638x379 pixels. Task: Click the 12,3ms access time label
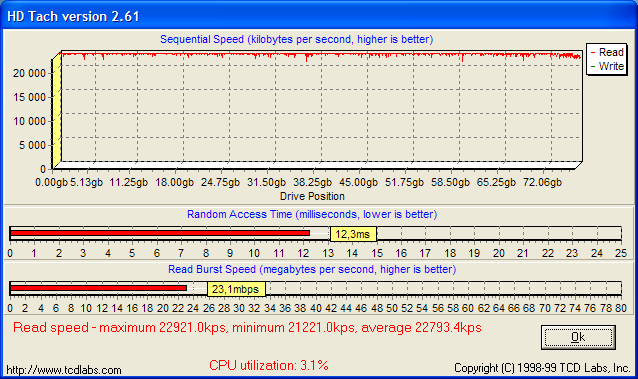coord(353,234)
